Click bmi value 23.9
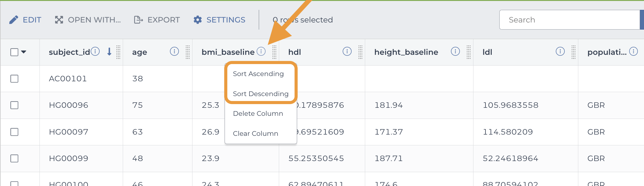Image resolution: width=644 pixels, height=186 pixels. (x=211, y=158)
